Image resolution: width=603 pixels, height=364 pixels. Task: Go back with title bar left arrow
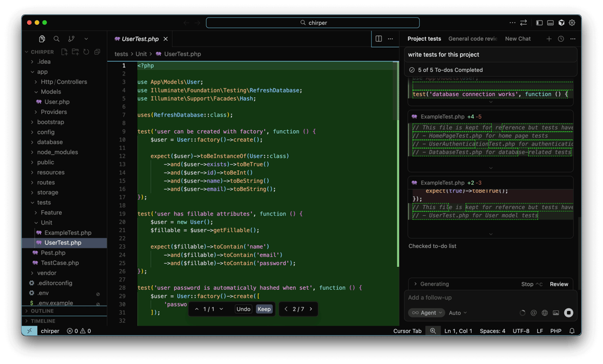click(187, 23)
